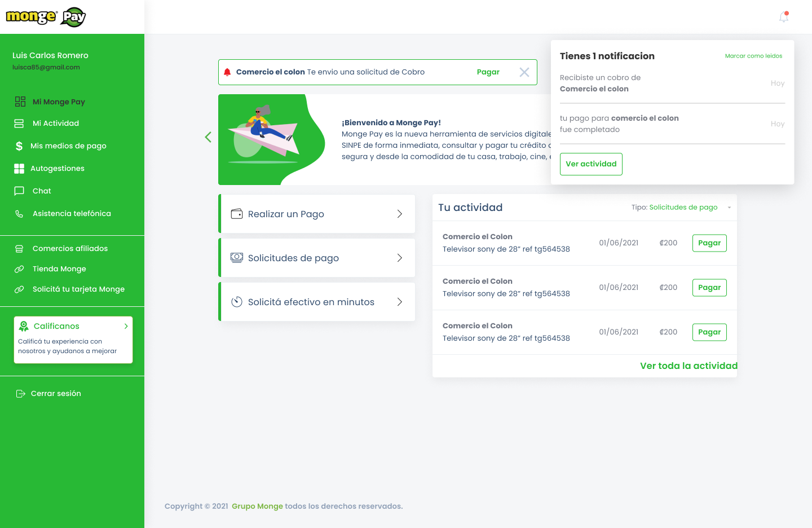Click Ver toda la actividad link

click(689, 366)
